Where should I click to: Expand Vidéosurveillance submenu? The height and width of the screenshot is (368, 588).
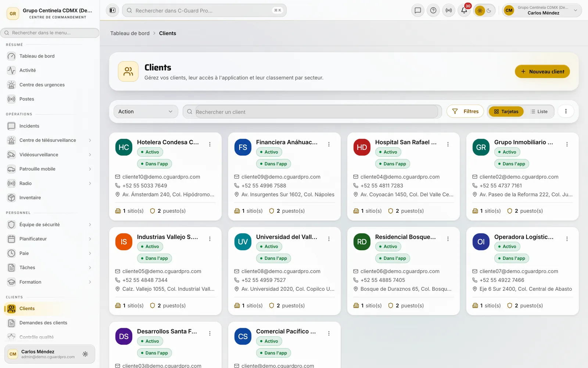[90, 155]
